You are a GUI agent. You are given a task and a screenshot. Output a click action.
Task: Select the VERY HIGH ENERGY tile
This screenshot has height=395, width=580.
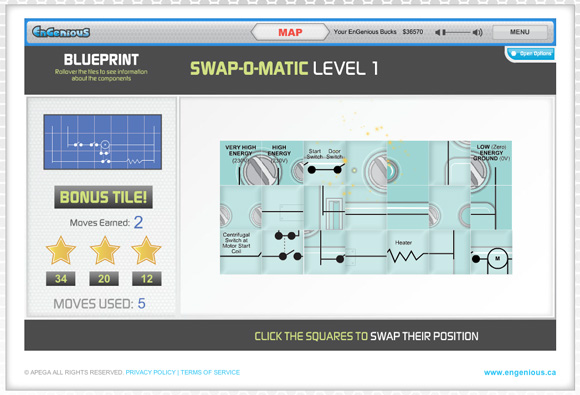[241, 163]
